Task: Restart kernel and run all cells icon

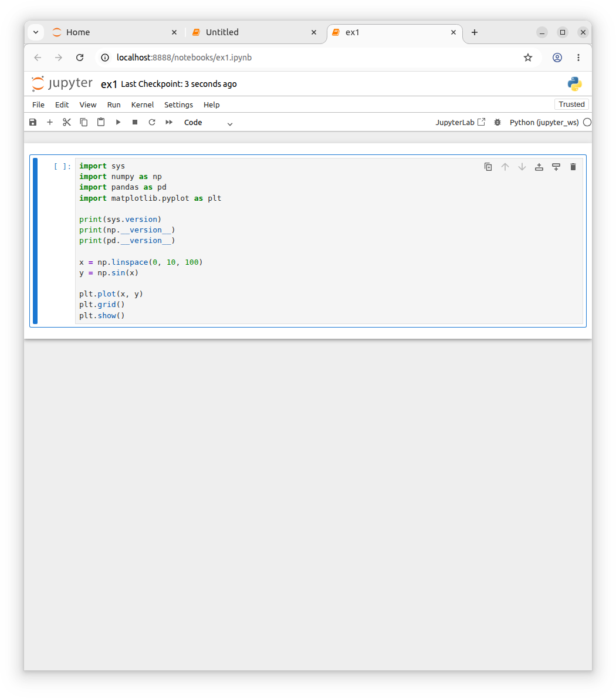Action: [169, 122]
